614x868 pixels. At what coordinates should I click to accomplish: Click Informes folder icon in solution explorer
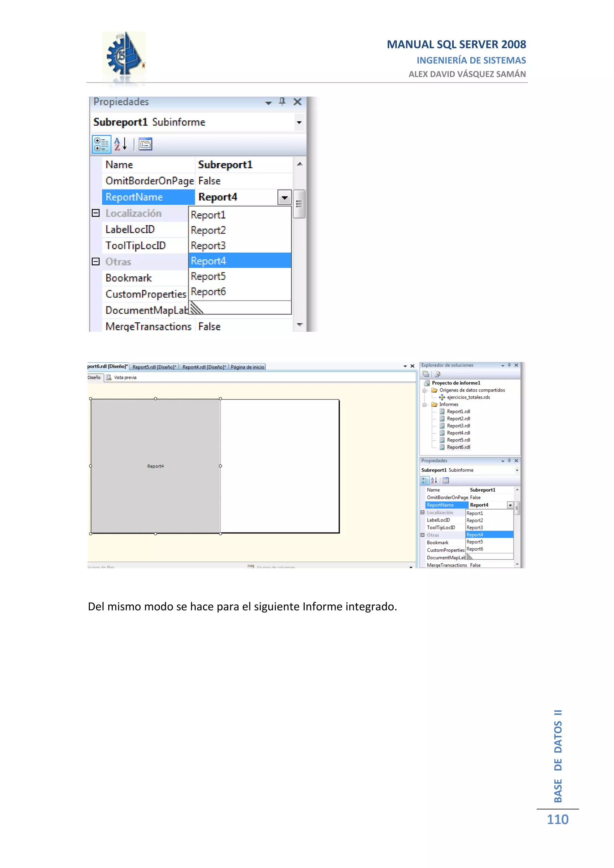[x=434, y=405]
